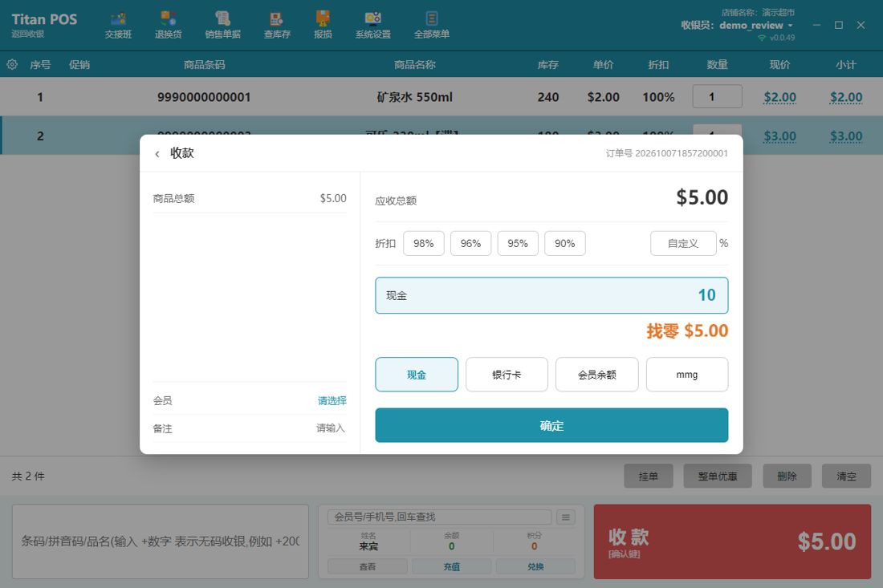The height and width of the screenshot is (588, 883).
Task: Click the 整单优惠 order discount button
Action: pos(718,476)
